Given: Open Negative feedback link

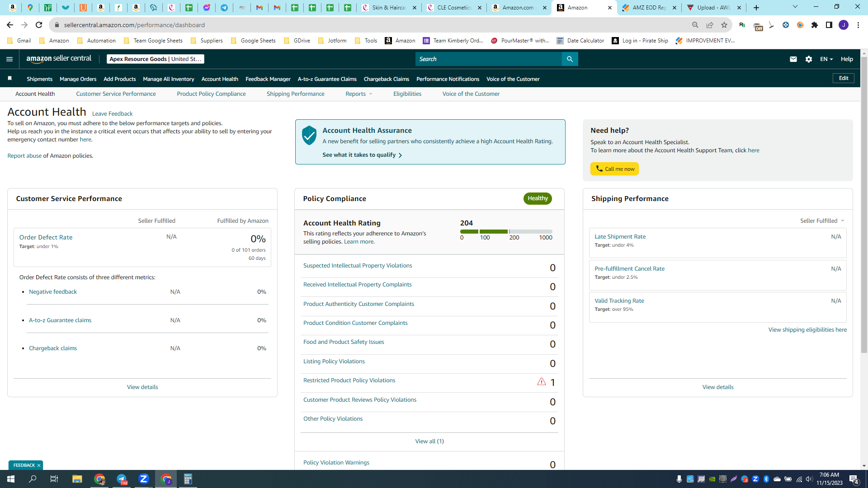Looking at the screenshot, I should pos(53,292).
